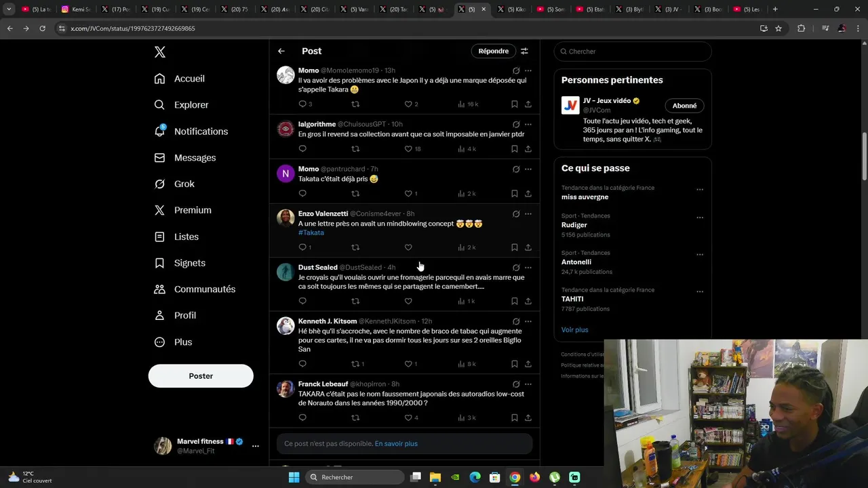The image size is (868, 488).
Task: Reply to Momo's Takara tweet
Action: tap(302, 104)
